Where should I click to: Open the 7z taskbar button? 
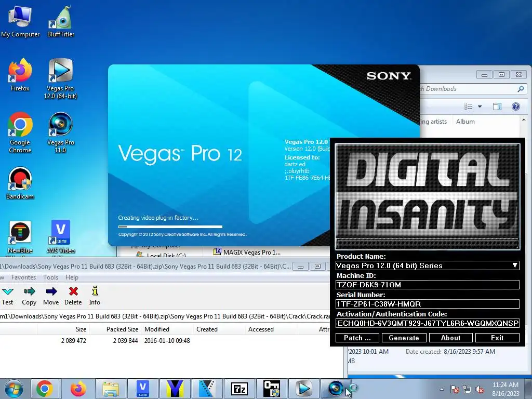pyautogui.click(x=239, y=389)
